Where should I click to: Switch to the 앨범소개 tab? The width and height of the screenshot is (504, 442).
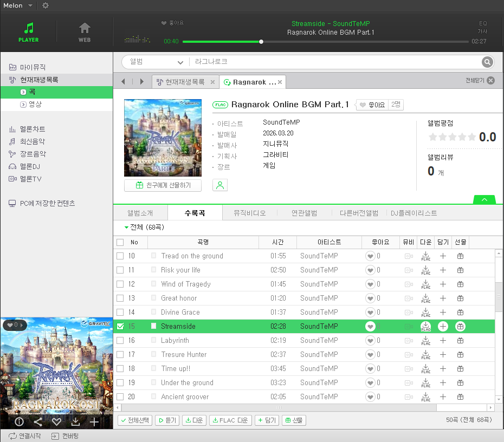140,213
